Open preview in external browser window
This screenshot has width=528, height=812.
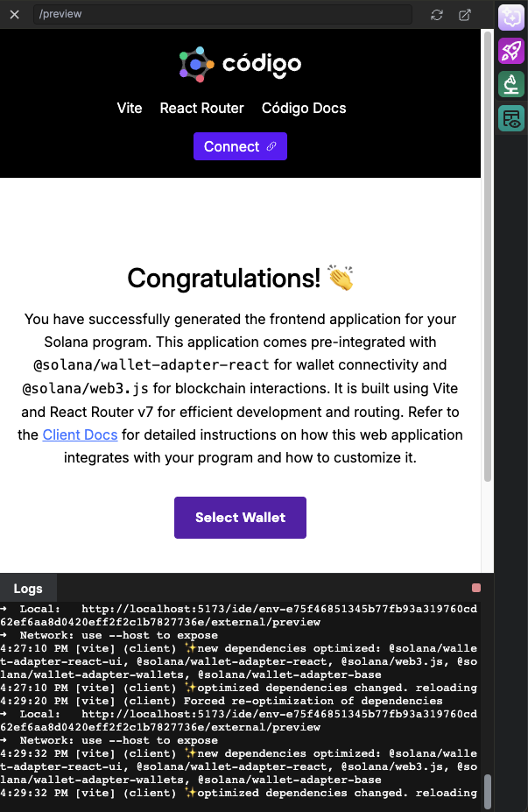click(465, 14)
